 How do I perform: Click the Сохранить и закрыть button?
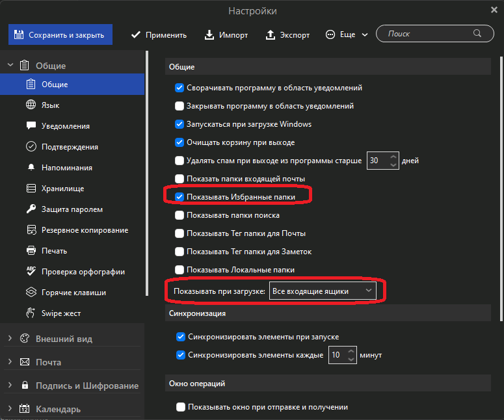coord(60,34)
